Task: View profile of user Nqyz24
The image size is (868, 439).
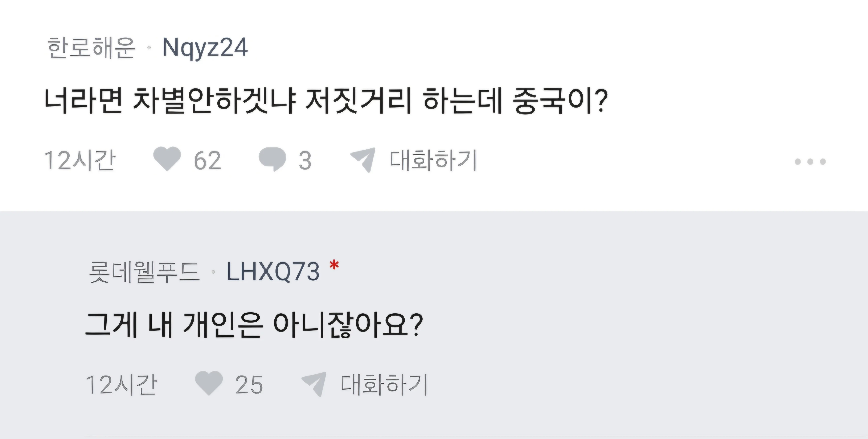Action: tap(205, 48)
